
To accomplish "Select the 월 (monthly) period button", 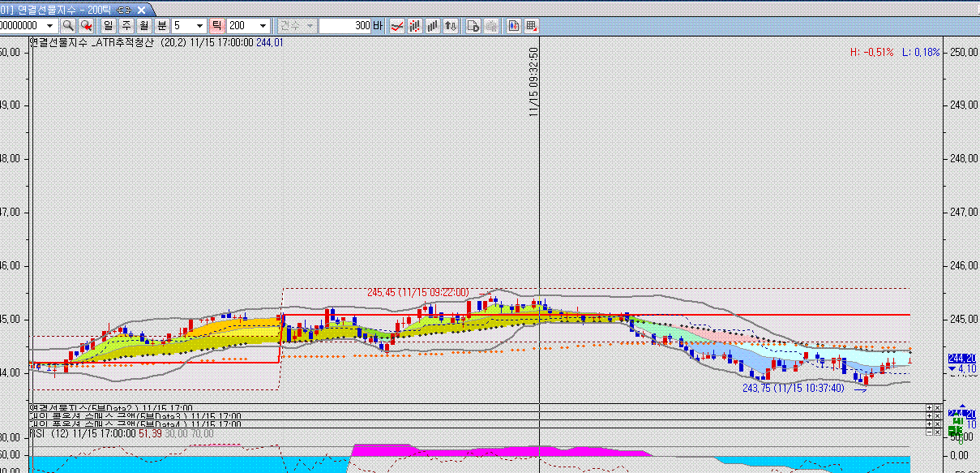I will click(x=144, y=26).
